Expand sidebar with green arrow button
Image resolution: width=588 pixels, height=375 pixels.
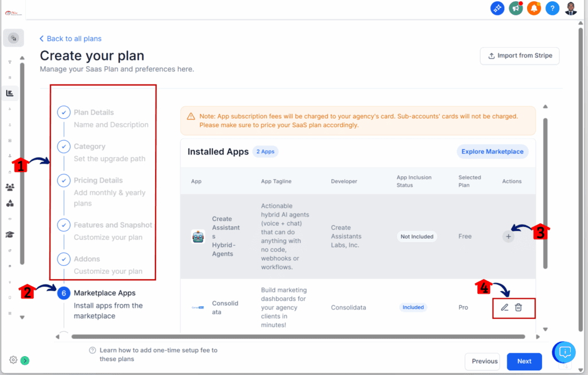pos(25,361)
